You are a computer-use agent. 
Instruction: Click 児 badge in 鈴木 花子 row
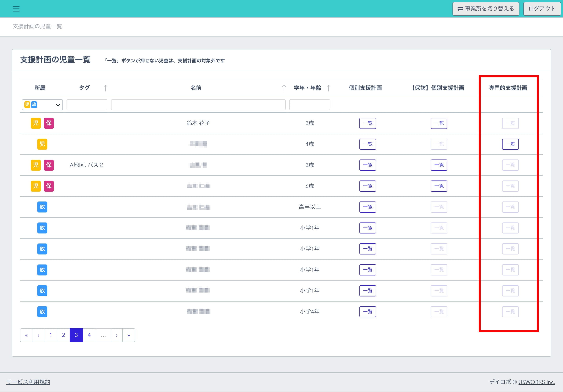(36, 123)
